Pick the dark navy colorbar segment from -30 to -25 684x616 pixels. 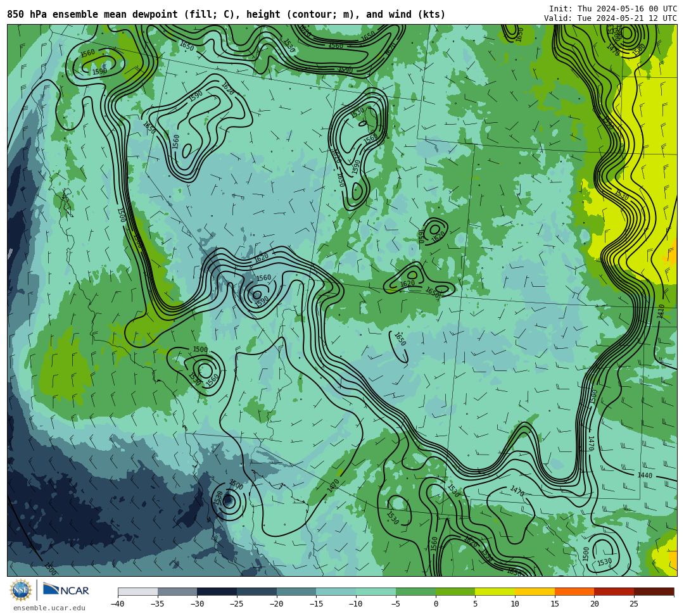click(217, 591)
